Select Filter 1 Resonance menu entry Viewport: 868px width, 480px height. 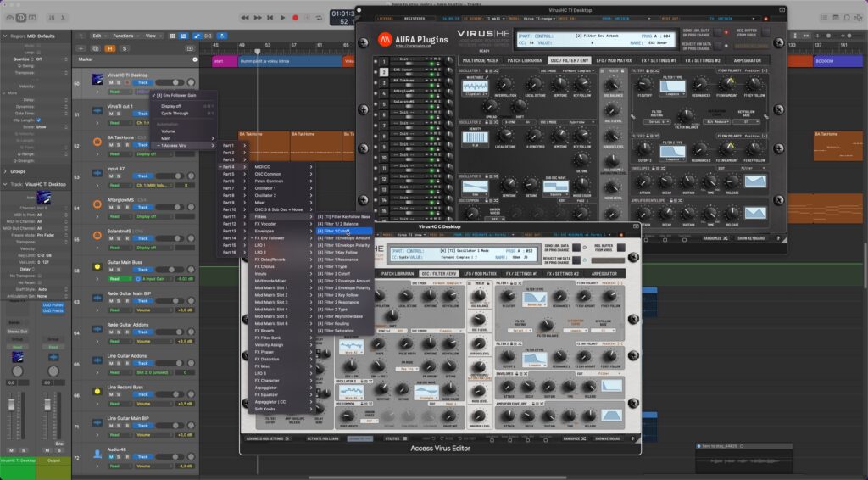click(x=344, y=260)
